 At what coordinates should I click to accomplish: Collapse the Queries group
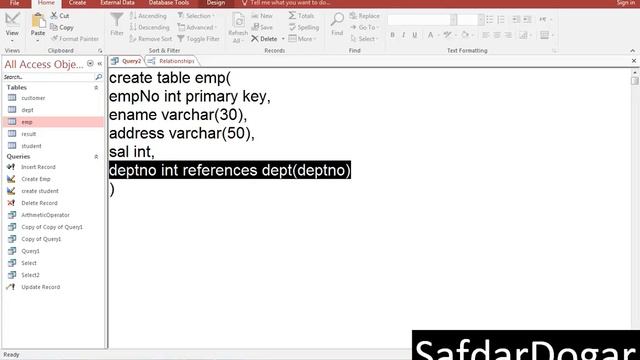pyautogui.click(x=96, y=157)
